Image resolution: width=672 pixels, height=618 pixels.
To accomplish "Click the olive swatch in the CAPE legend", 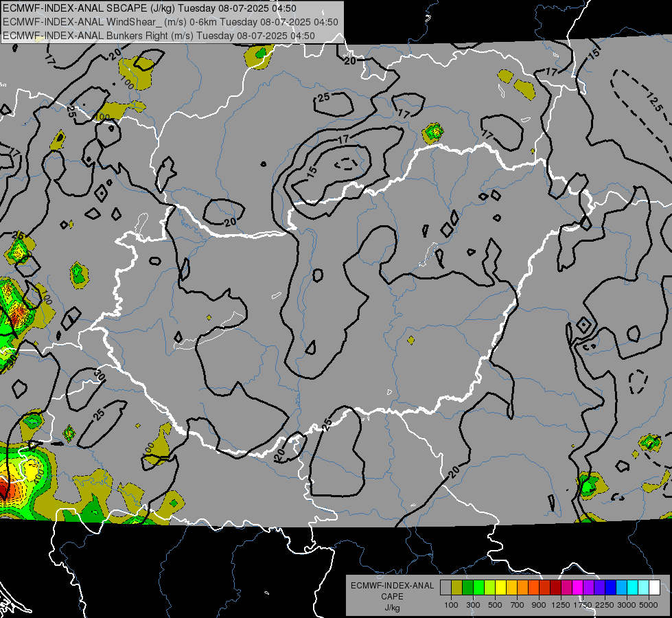I will pos(456,588).
